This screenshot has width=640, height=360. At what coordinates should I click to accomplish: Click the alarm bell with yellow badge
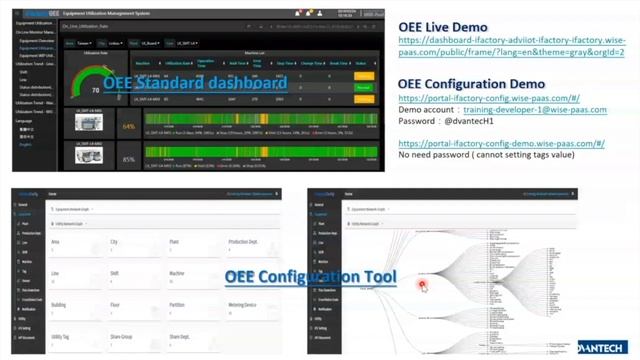[309, 13]
